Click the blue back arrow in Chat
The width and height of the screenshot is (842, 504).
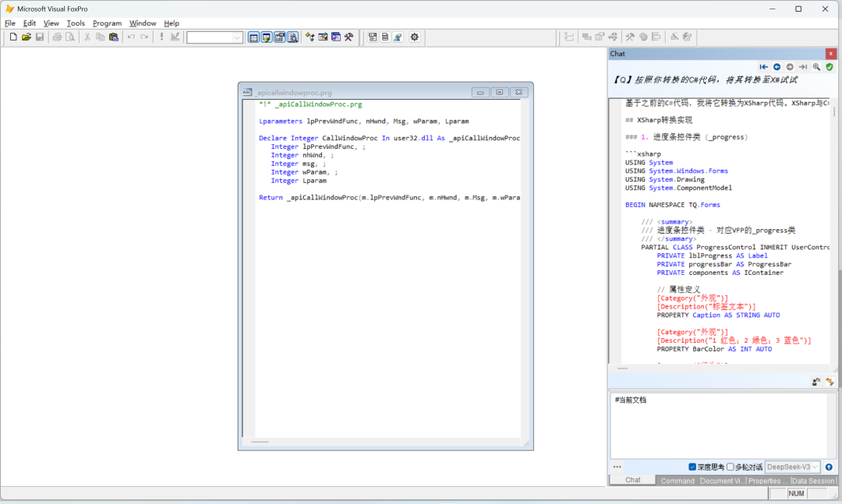tap(777, 67)
